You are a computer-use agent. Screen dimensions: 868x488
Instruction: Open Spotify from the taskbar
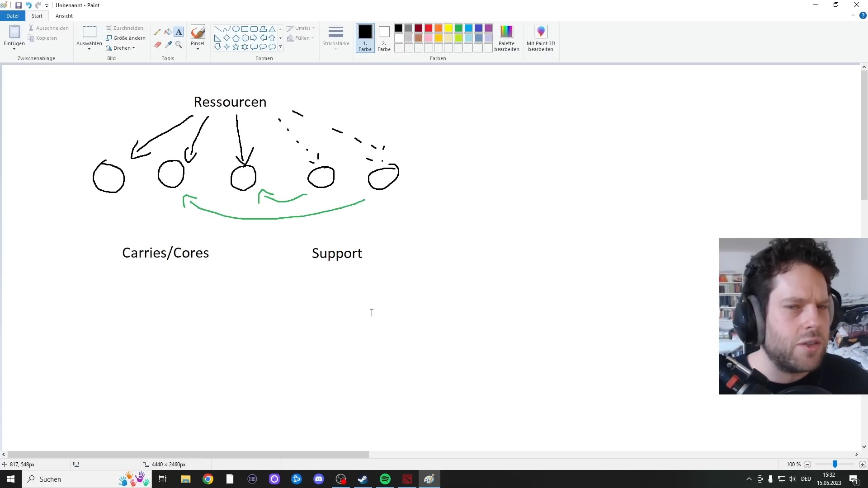tap(385, 479)
